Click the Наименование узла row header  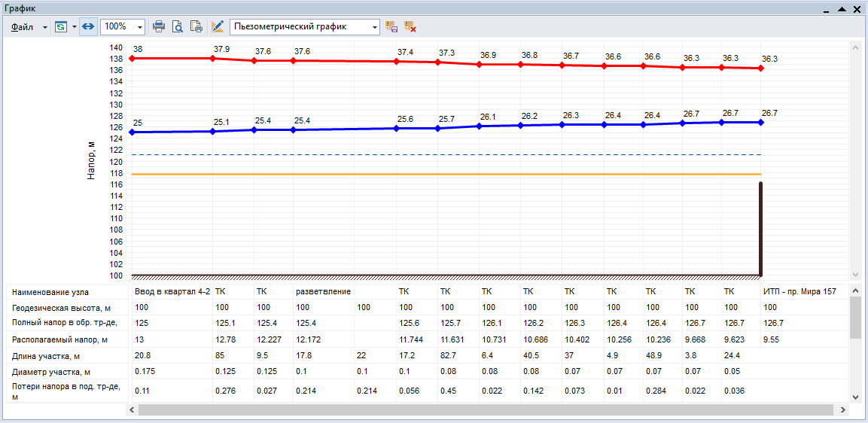(69, 291)
